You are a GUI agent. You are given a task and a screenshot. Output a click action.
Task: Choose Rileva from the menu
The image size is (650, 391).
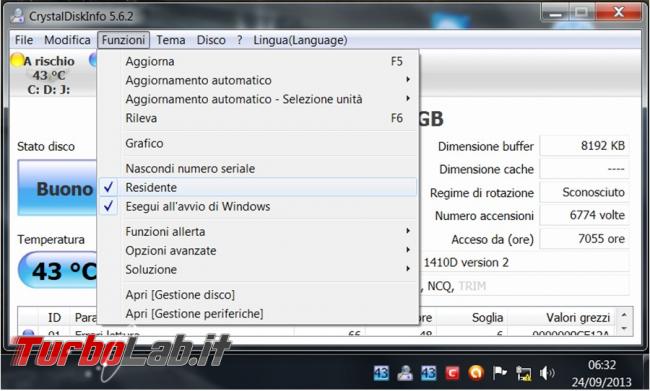coord(258,118)
